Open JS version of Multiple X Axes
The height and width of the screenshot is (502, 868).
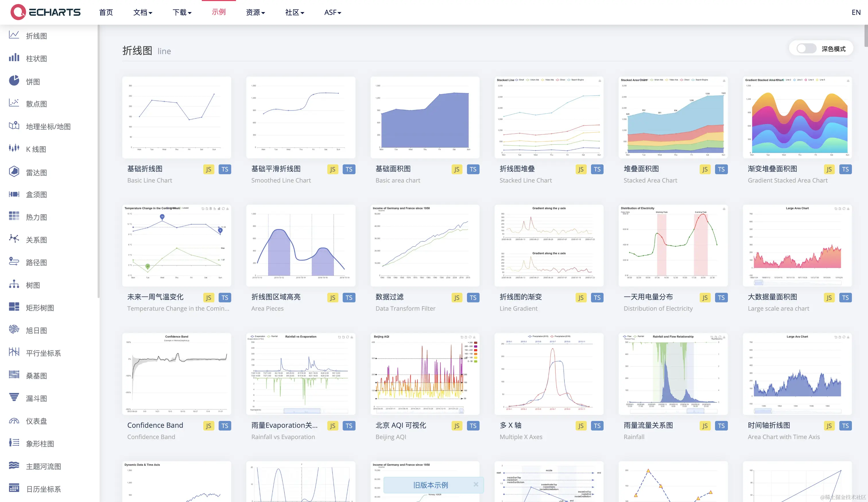[581, 426]
